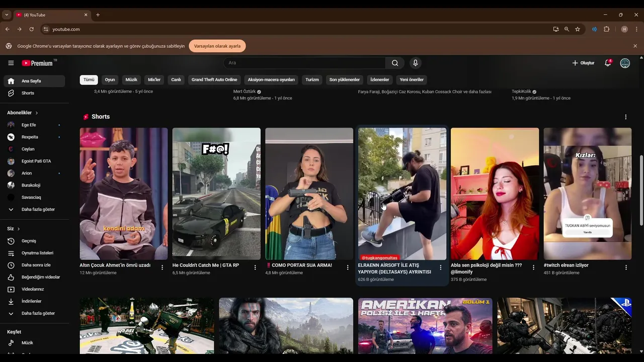Open the notifications bell
This screenshot has width=644, height=362.
tap(608, 63)
